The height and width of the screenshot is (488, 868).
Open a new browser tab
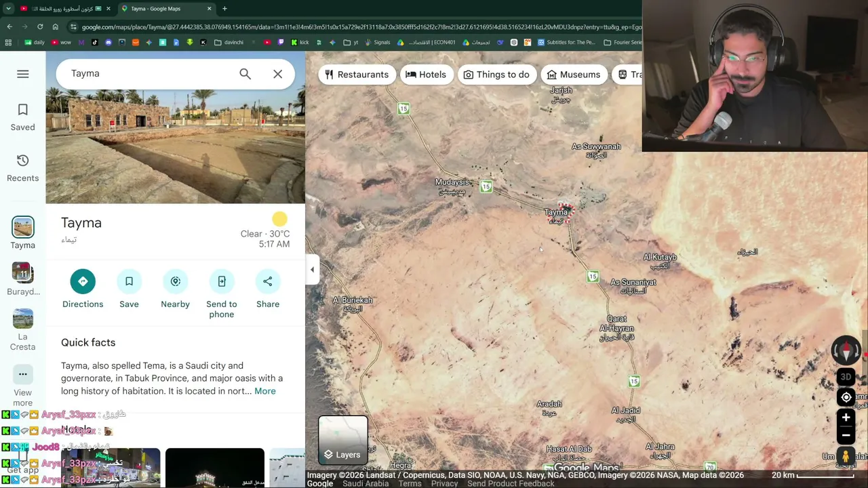224,9
